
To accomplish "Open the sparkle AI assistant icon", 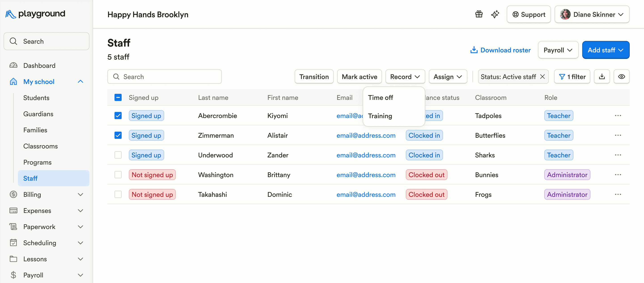I will [495, 14].
